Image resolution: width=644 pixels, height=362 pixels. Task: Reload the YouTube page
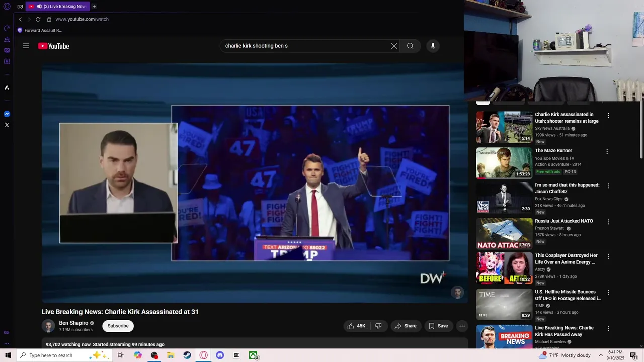pos(38,19)
